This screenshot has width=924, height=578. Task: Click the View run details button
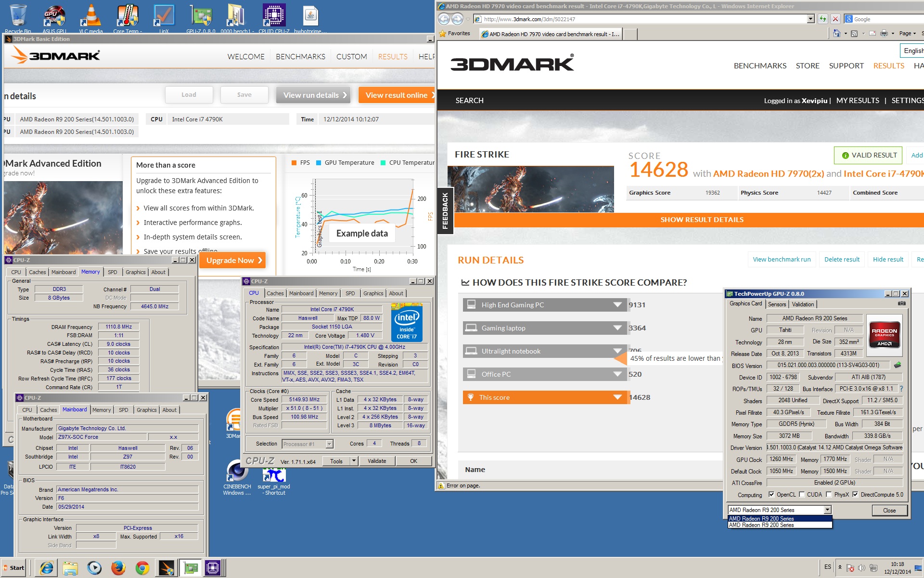click(313, 95)
